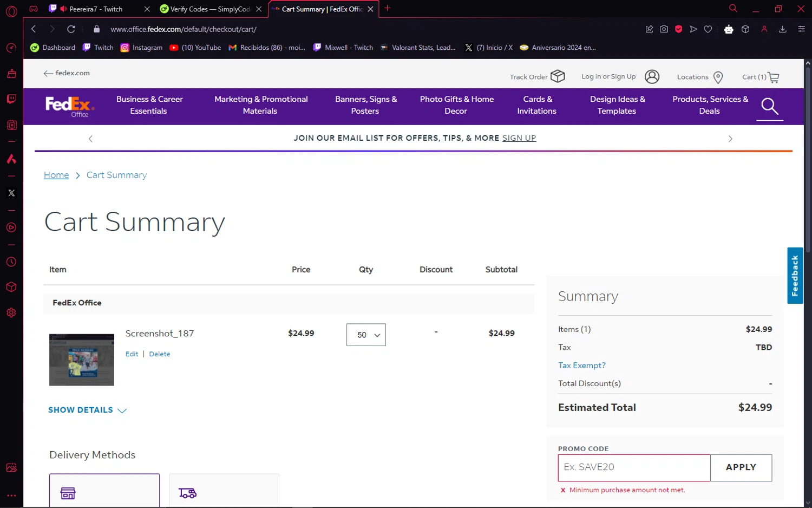Open the Cart (1) shopping cart

point(761,77)
